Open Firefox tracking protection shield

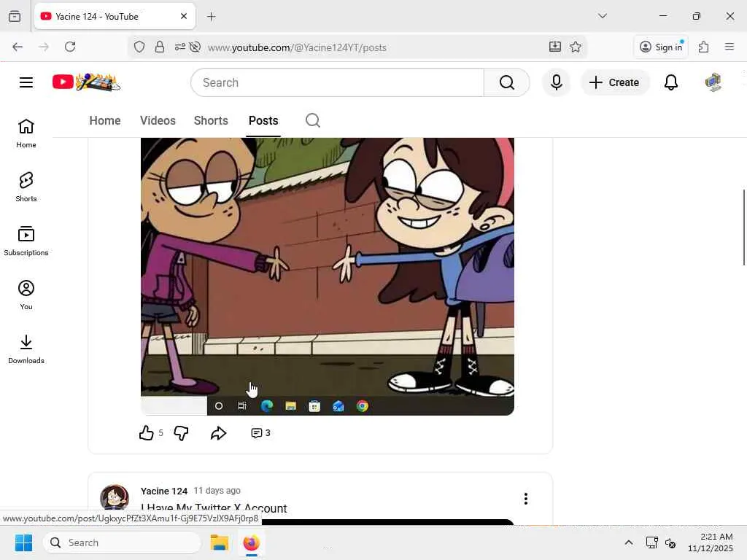pyautogui.click(x=139, y=47)
